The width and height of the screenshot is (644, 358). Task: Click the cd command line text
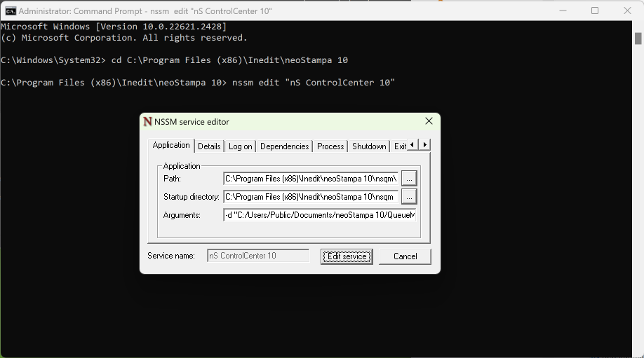click(x=174, y=60)
